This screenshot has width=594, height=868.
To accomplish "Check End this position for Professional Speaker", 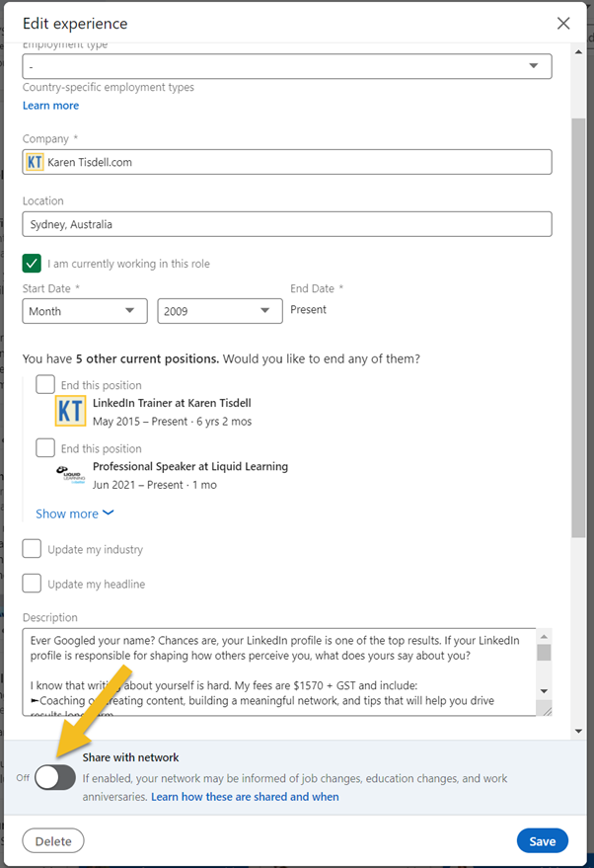I will (x=45, y=448).
